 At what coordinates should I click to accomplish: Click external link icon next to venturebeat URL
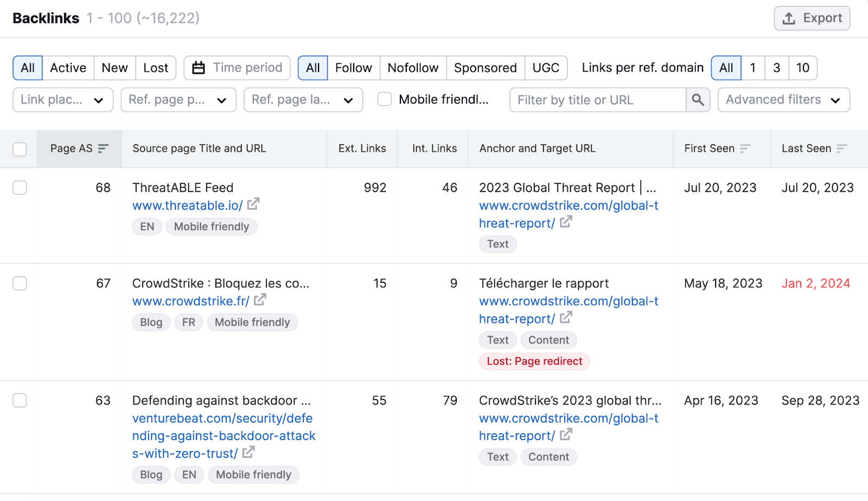248,453
